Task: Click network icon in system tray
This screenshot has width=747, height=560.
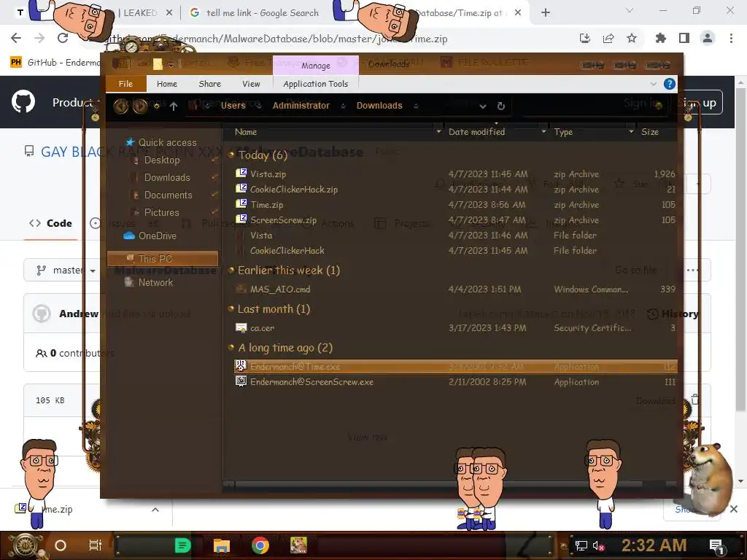Action: click(581, 545)
